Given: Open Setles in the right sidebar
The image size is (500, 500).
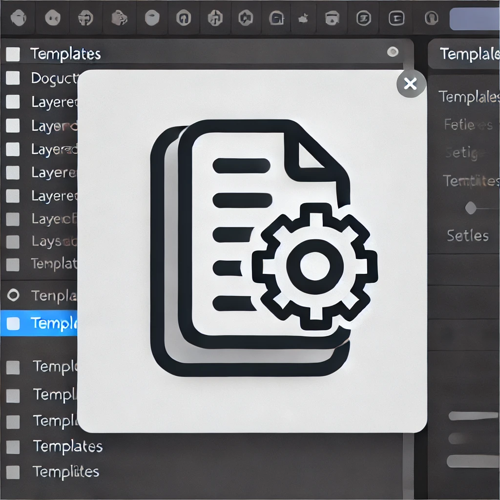Looking at the screenshot, I should click(468, 236).
